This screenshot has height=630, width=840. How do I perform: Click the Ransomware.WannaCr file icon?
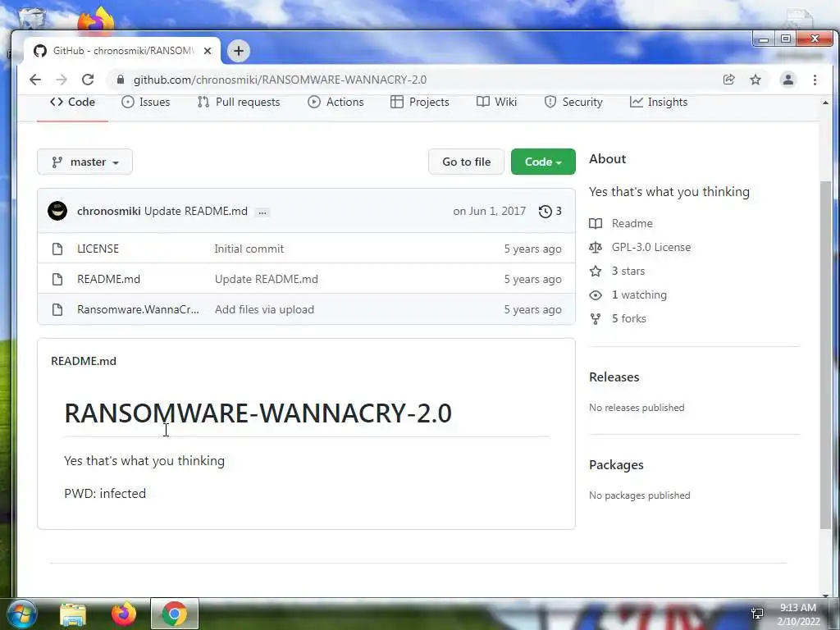click(x=57, y=309)
